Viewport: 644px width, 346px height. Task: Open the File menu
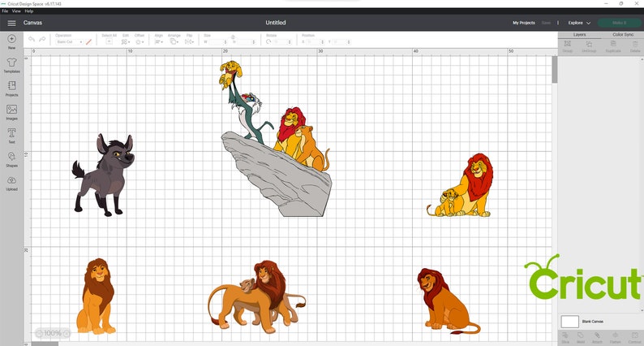pos(5,11)
